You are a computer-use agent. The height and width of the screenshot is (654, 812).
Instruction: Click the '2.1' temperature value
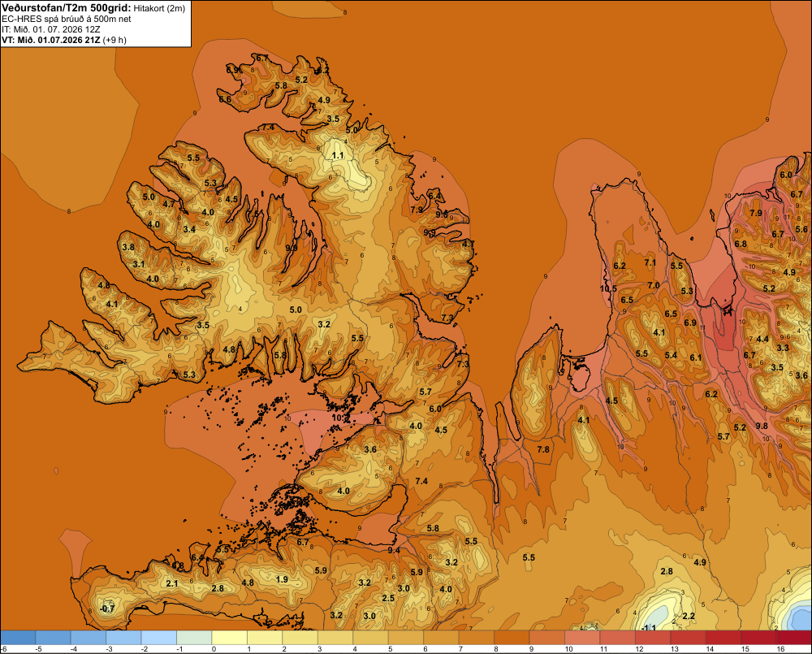[x=172, y=583]
